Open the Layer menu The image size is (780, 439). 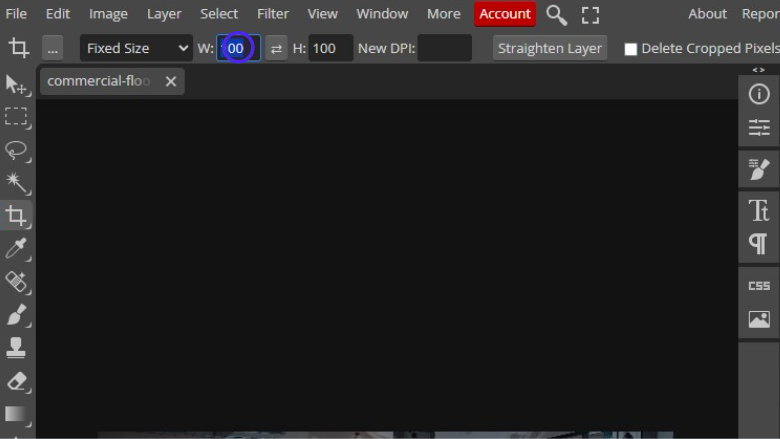coord(164,14)
